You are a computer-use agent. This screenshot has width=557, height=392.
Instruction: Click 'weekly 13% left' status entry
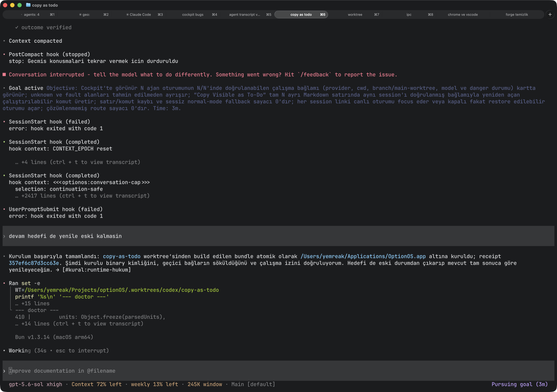point(154,384)
